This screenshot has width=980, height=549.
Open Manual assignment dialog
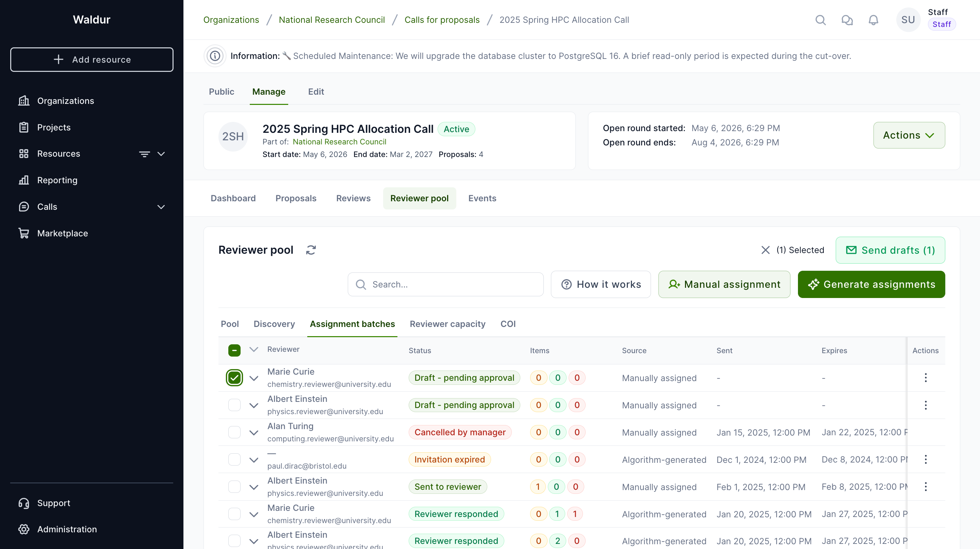pyautogui.click(x=724, y=284)
